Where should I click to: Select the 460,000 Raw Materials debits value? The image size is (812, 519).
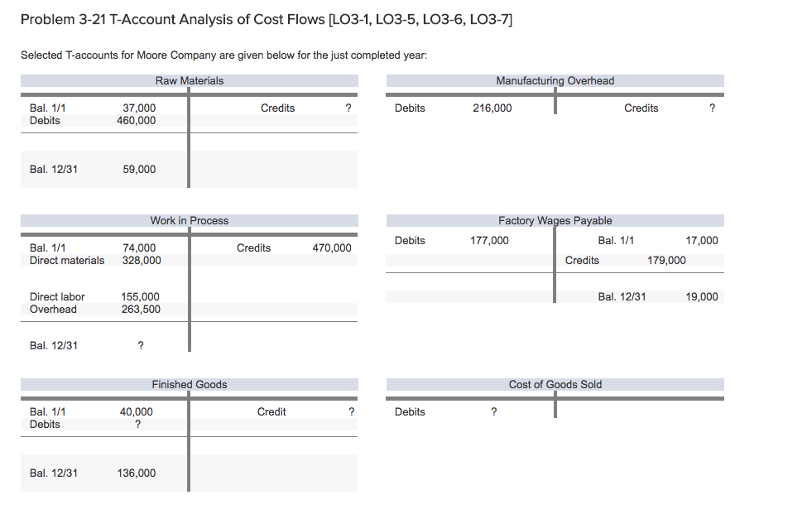[138, 120]
